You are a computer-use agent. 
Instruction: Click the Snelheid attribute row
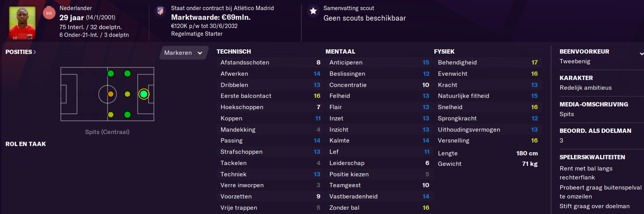pyautogui.click(x=488, y=107)
